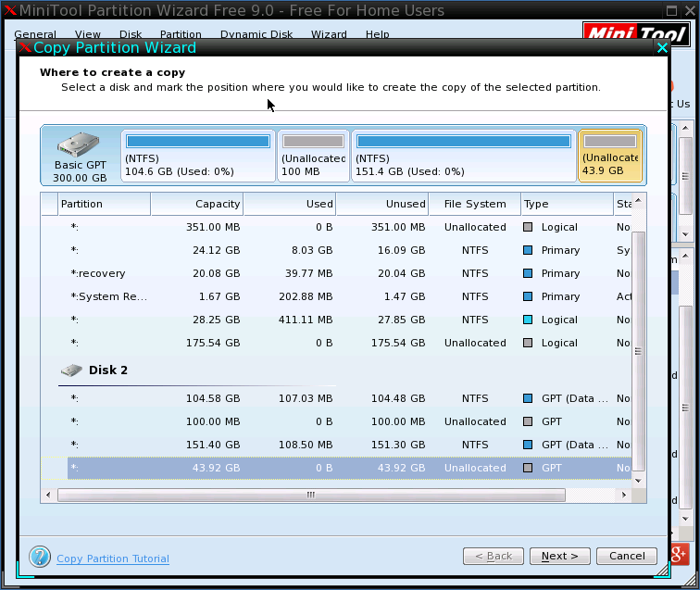700x590 pixels.
Task: Select the 43.9 GB Unallocated block
Action: click(x=610, y=156)
